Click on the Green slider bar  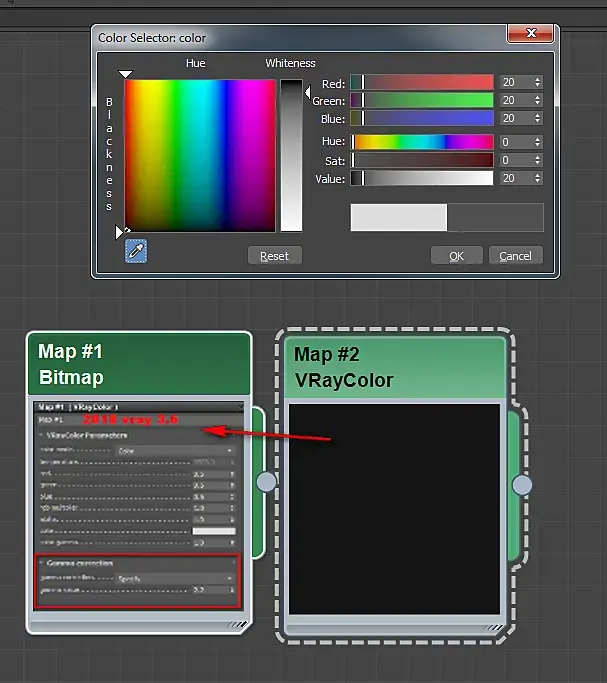click(422, 100)
